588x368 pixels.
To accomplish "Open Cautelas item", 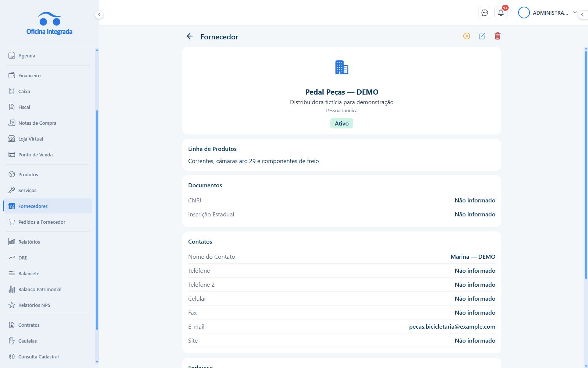I will [48, 341].
